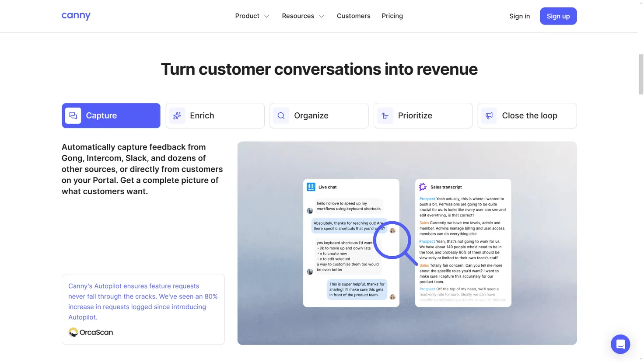
Task: Click the OrcaScan Autopilot testimonial quote
Action: pos(143,302)
